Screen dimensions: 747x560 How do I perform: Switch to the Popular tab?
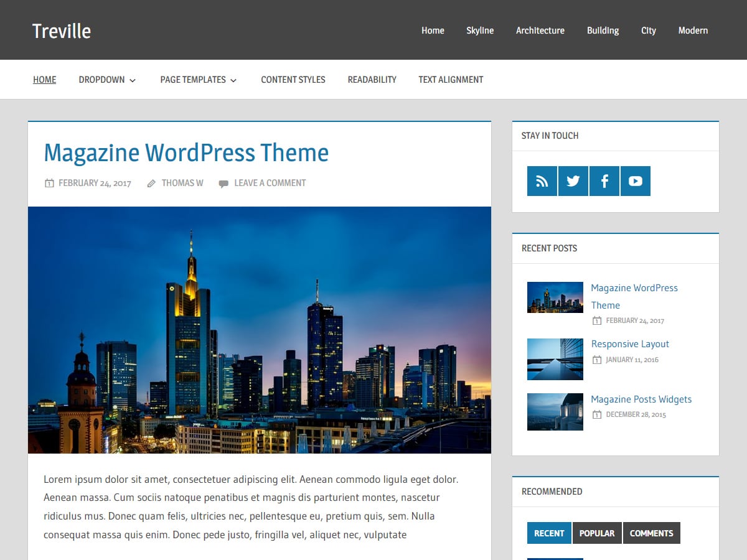click(x=597, y=533)
